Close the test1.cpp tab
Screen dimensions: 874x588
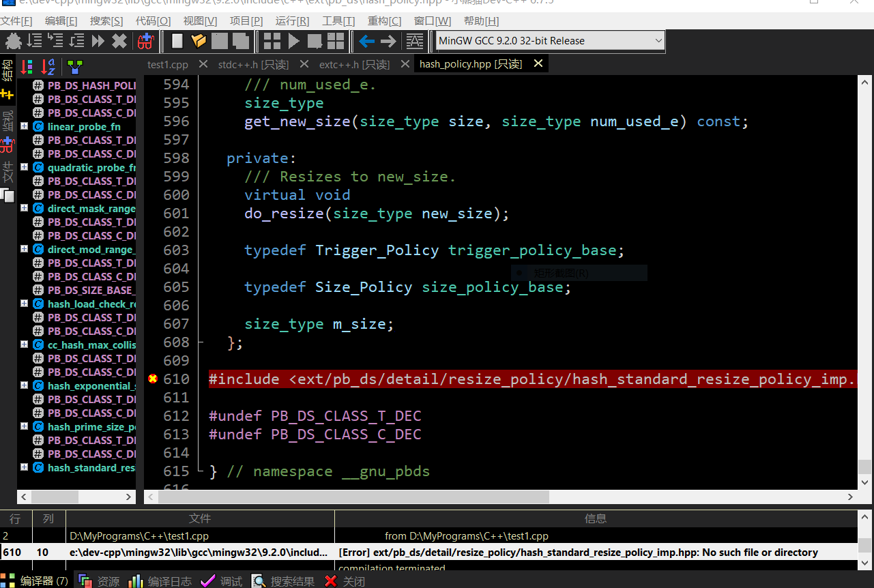pos(203,63)
